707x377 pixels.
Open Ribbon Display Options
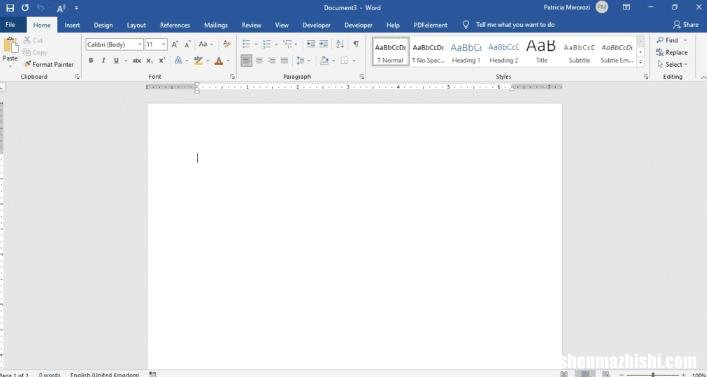point(626,7)
